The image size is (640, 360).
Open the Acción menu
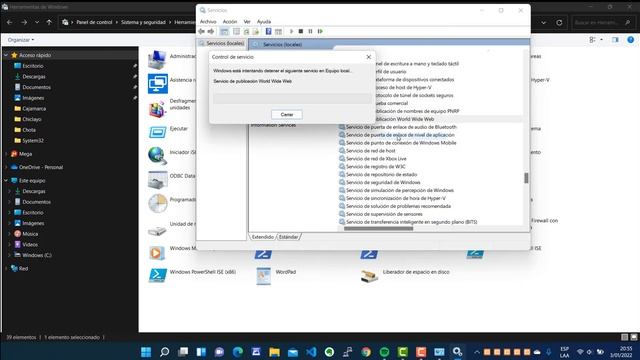click(230, 22)
